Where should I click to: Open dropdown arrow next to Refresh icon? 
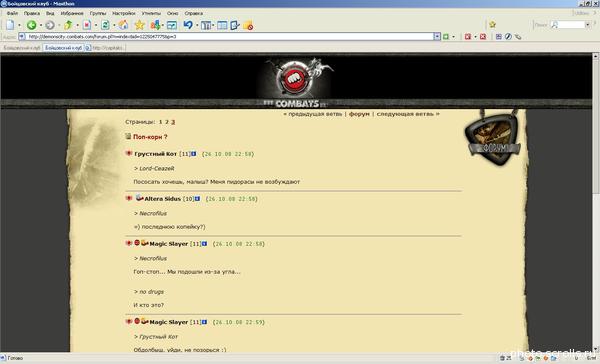[x=114, y=26]
